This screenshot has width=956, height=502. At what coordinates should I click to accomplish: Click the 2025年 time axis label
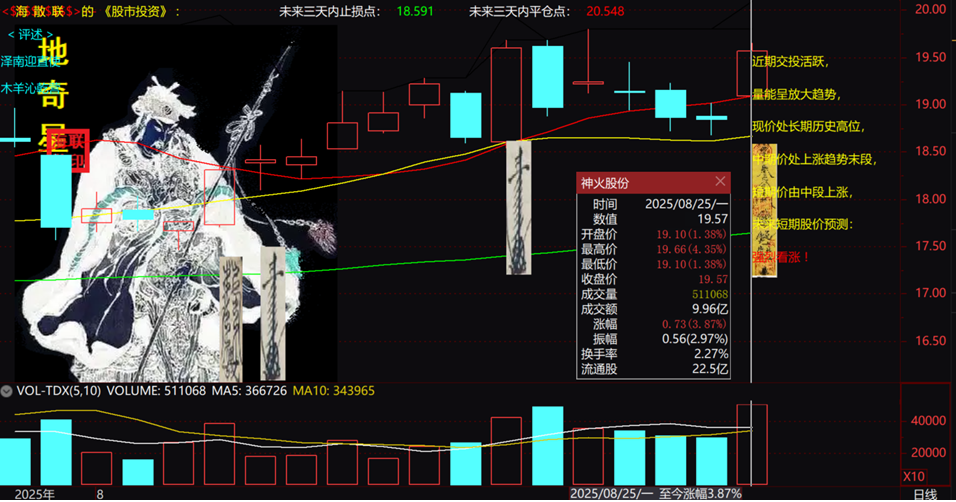(35, 494)
